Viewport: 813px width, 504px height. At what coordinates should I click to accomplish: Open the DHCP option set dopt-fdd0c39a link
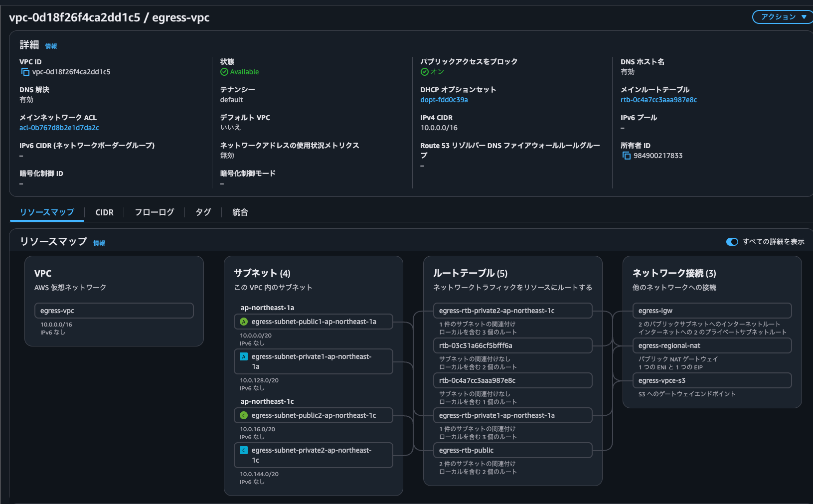coord(444,100)
